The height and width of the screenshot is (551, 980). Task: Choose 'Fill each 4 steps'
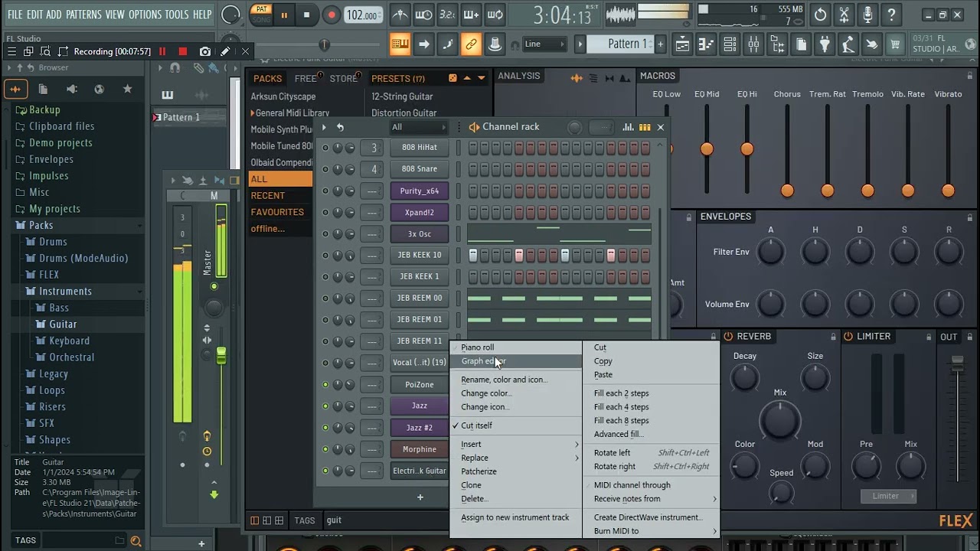(x=652, y=407)
